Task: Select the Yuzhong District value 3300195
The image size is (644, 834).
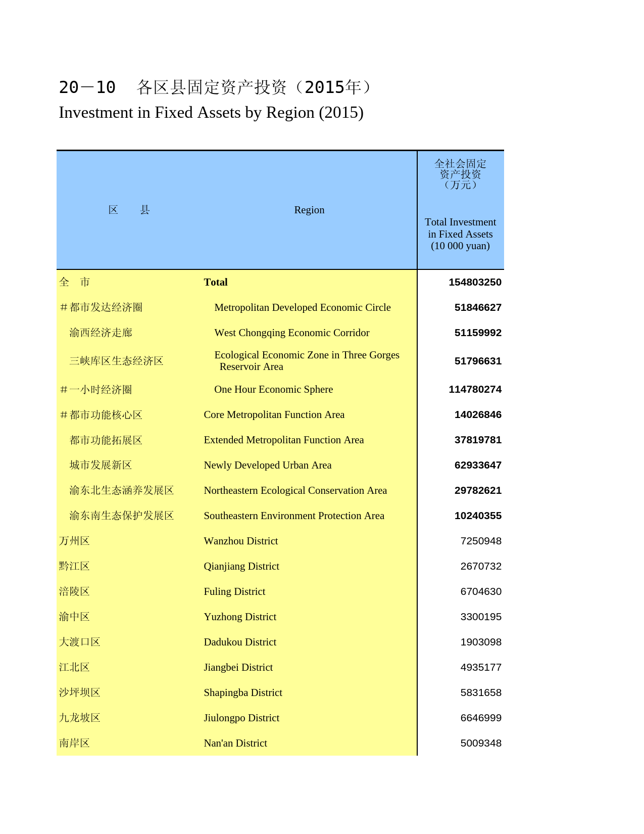Action: click(x=480, y=617)
